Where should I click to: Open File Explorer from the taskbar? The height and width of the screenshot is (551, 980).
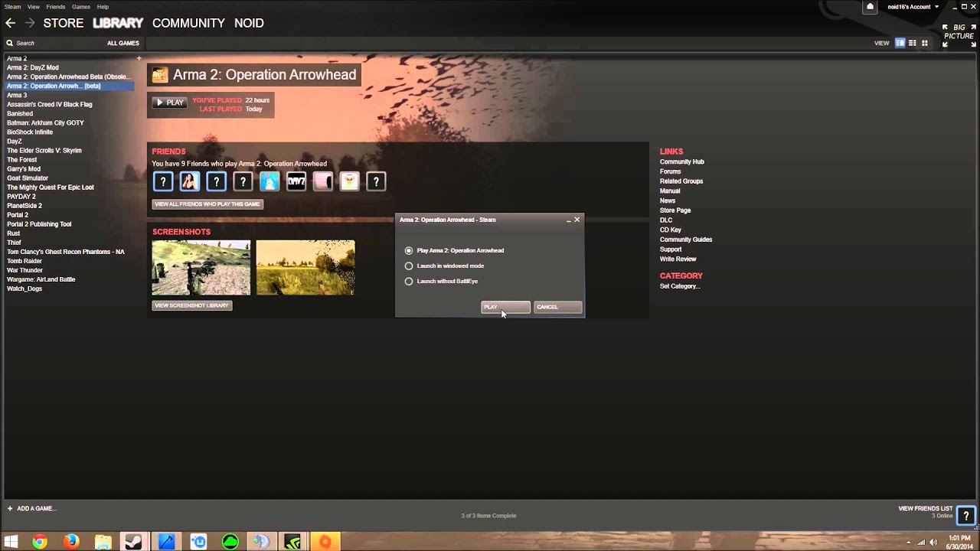[x=103, y=542]
